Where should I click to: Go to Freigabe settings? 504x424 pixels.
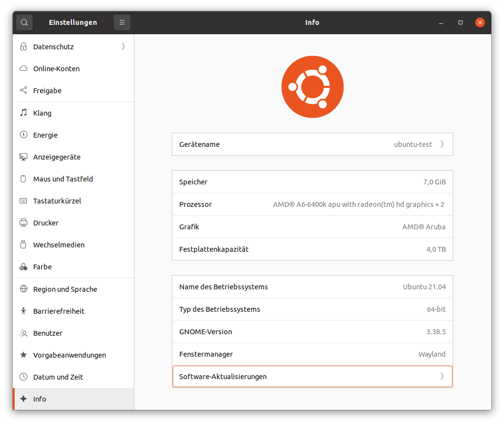pyautogui.click(x=73, y=90)
